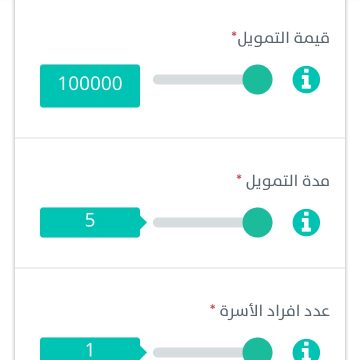
Task: Click the grey track of the مدة التمويل slider
Action: click(198, 223)
